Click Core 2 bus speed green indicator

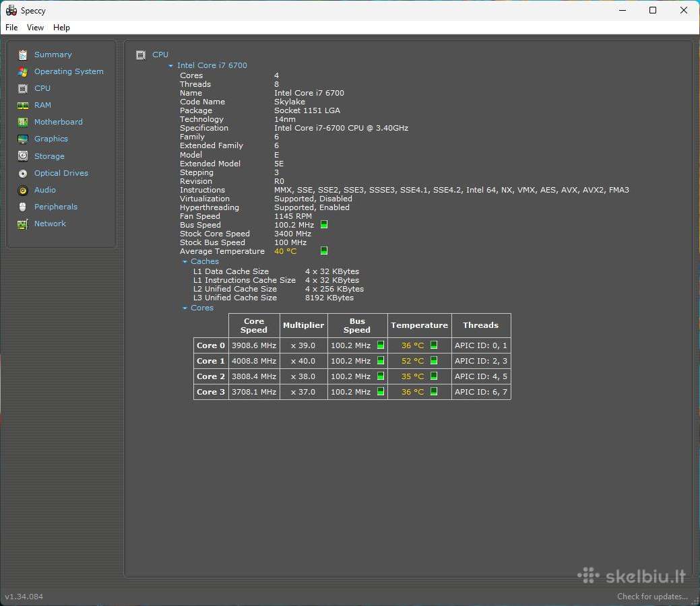(381, 376)
